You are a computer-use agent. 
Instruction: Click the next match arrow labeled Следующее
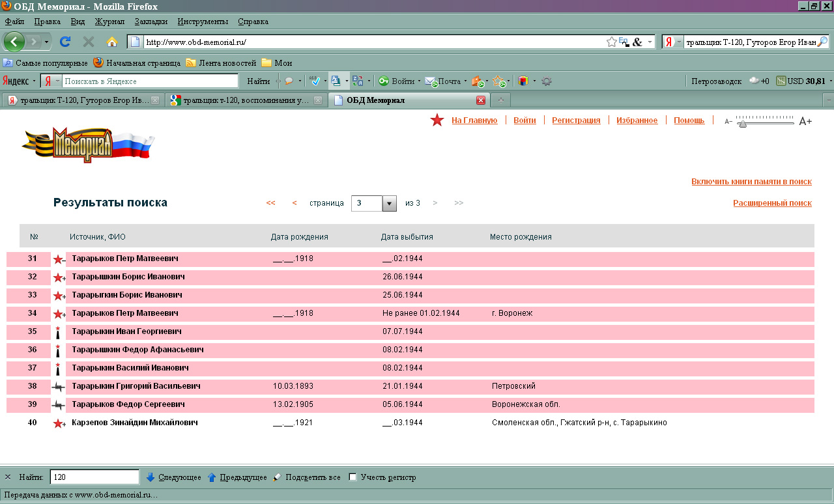(151, 477)
